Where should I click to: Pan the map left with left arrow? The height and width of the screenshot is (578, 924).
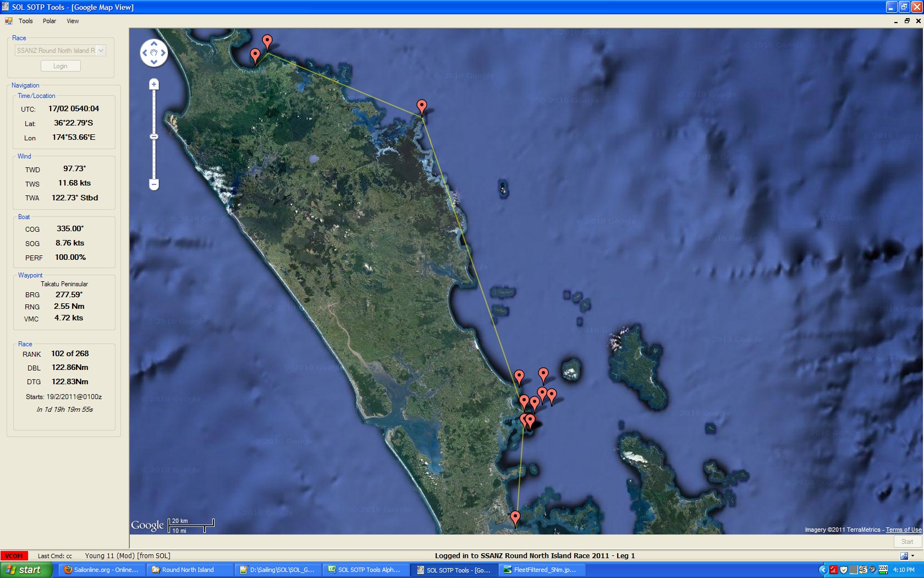point(144,53)
